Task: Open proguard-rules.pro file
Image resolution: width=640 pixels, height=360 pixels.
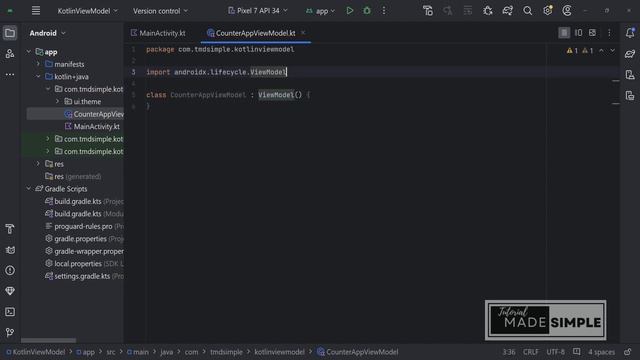Action: (84, 226)
